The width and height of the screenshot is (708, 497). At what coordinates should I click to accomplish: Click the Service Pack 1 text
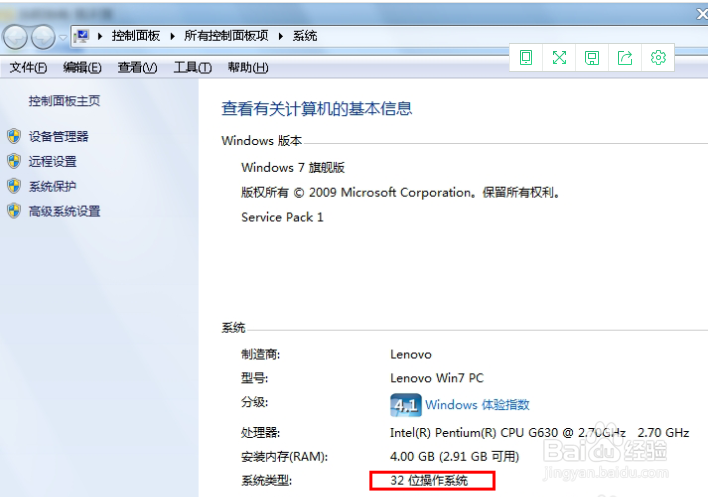(282, 217)
